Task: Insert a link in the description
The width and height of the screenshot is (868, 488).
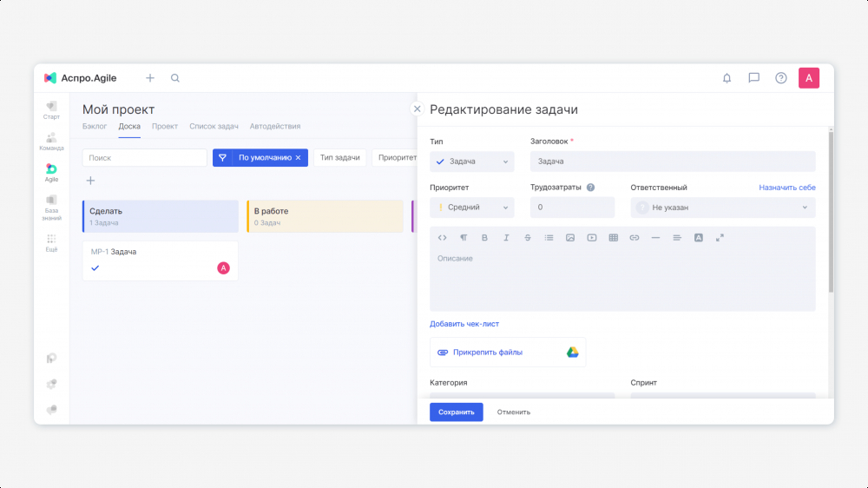Action: 635,238
